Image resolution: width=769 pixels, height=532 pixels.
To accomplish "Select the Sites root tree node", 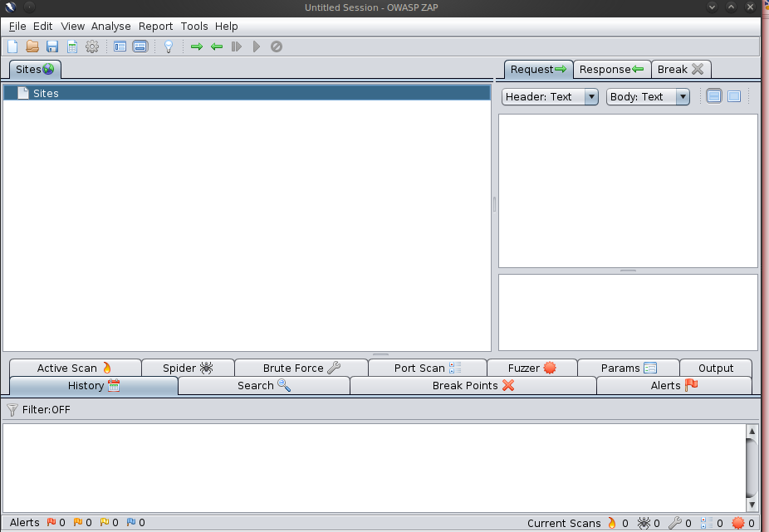I will tap(247, 93).
